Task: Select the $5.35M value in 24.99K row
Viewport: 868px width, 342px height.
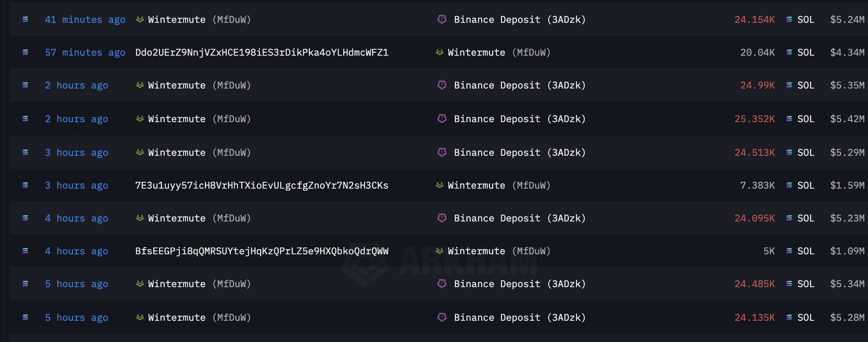Action: pos(847,85)
